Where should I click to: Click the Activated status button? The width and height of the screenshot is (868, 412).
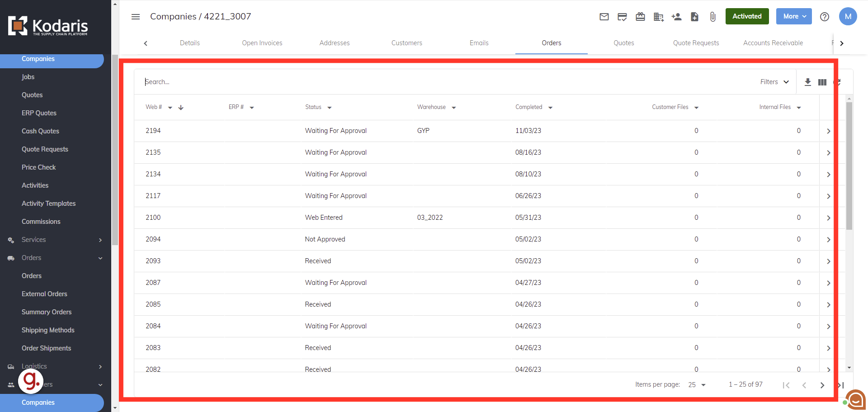pyautogui.click(x=747, y=16)
